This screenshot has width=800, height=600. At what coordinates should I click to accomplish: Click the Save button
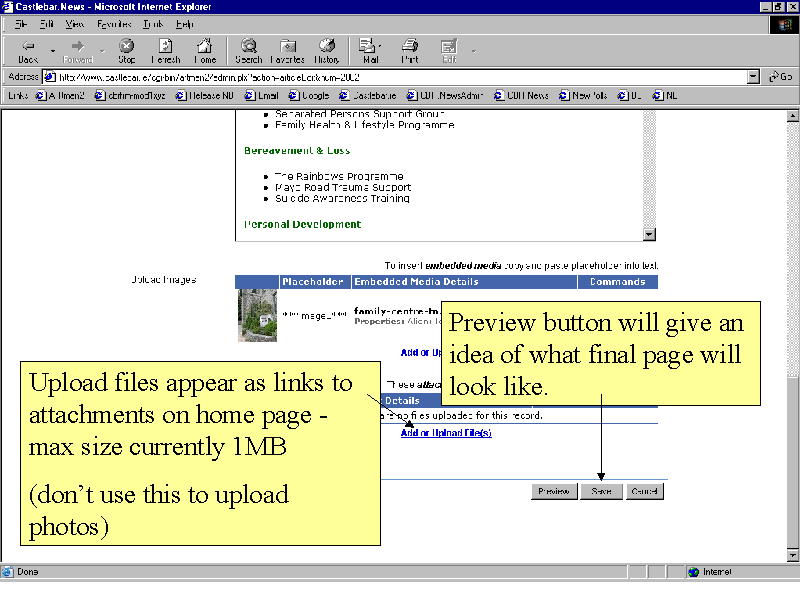[601, 491]
